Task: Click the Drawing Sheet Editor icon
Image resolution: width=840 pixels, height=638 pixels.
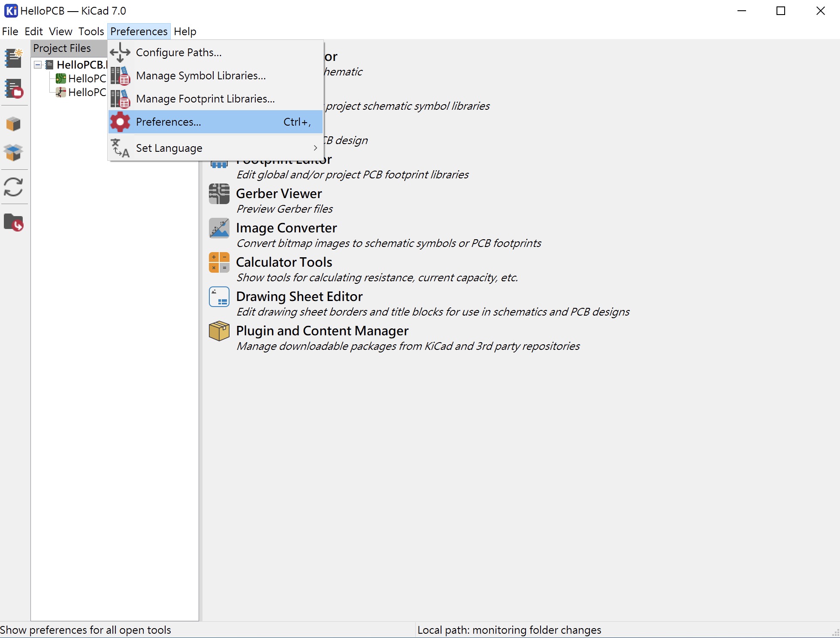Action: click(219, 297)
